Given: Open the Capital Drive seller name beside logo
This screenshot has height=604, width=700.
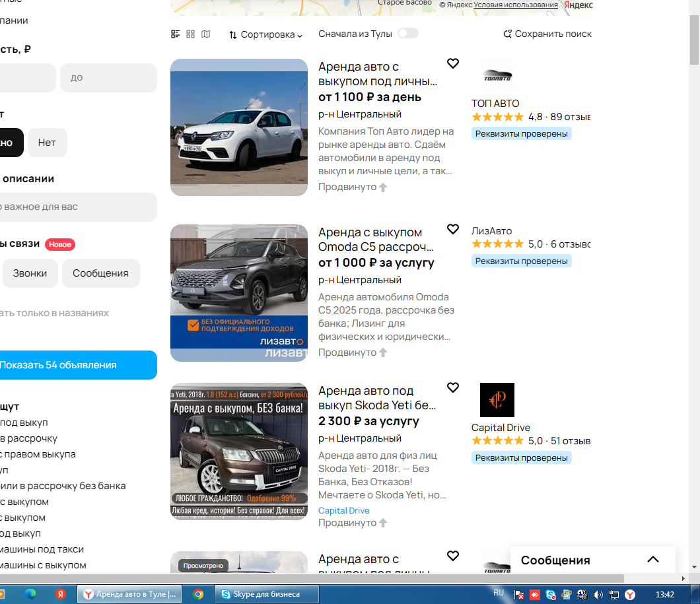Looking at the screenshot, I should tap(501, 427).
